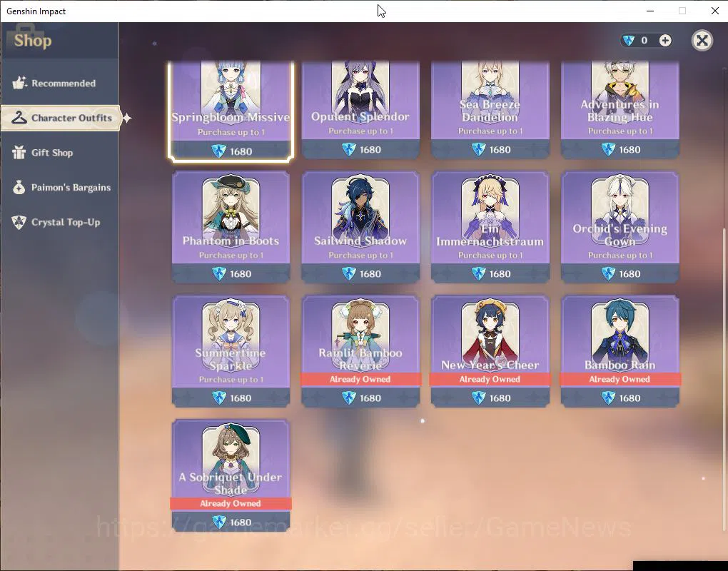The height and width of the screenshot is (571, 728).
Task: View A Sobriquet Under Shade outfit
Action: 231,475
